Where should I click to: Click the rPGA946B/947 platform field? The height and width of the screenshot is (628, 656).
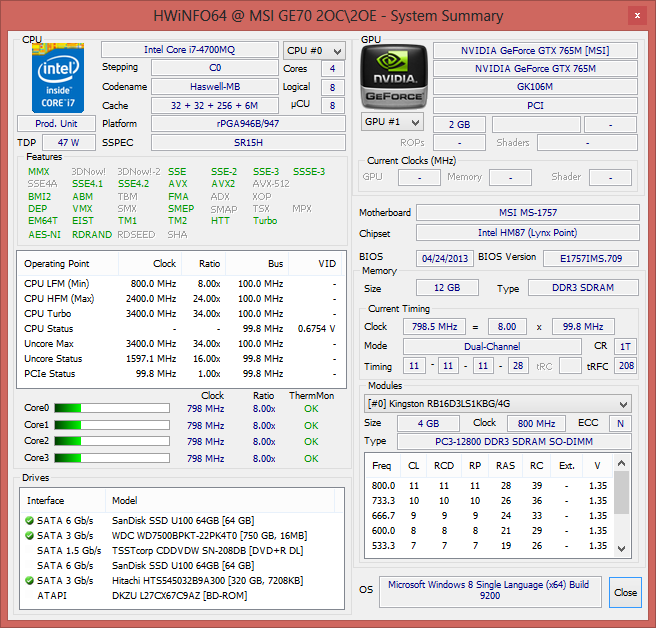[x=248, y=124]
